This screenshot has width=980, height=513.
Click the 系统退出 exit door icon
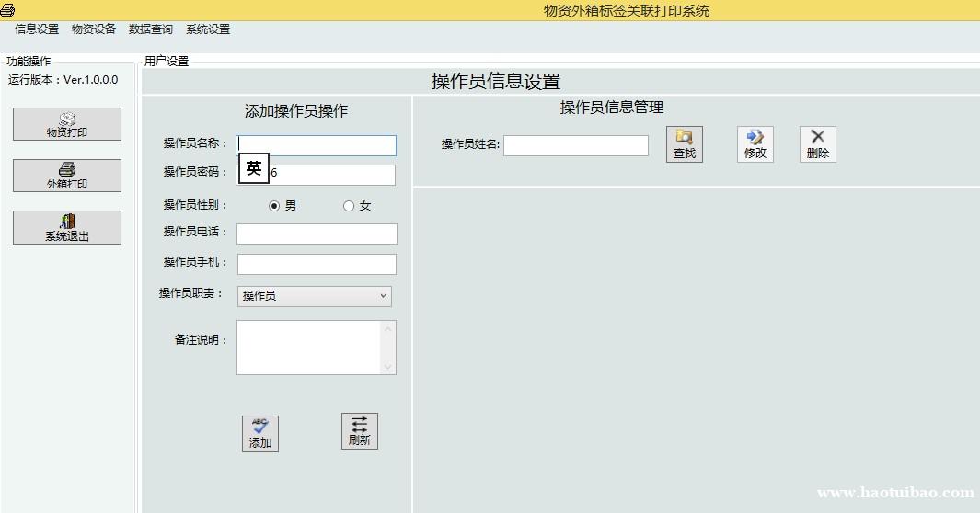[x=67, y=227]
